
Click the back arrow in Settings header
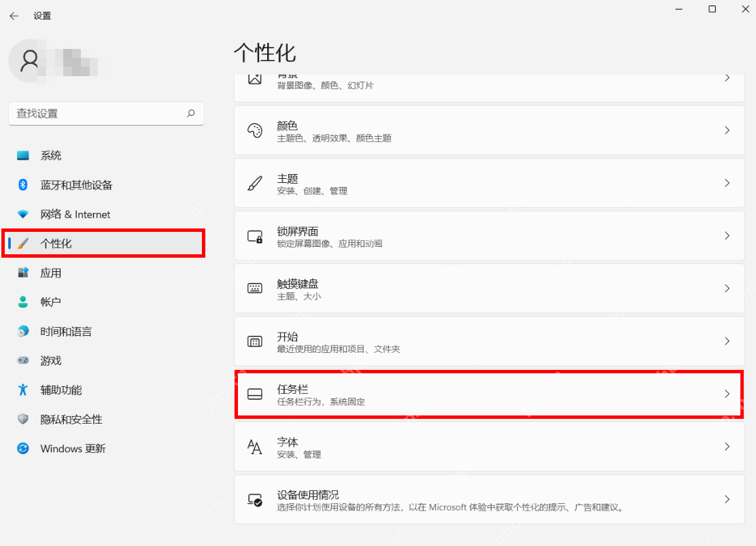pos(14,16)
